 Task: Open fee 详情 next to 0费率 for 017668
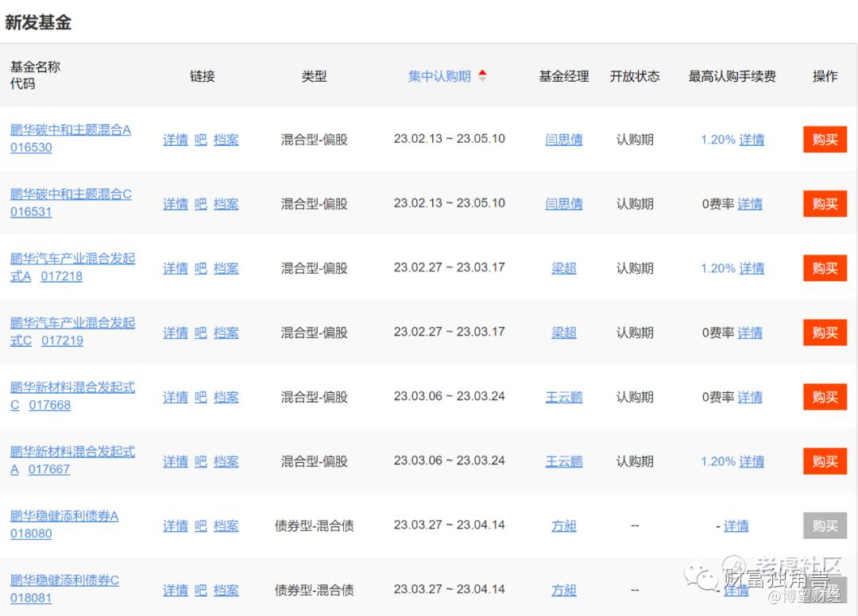click(750, 398)
